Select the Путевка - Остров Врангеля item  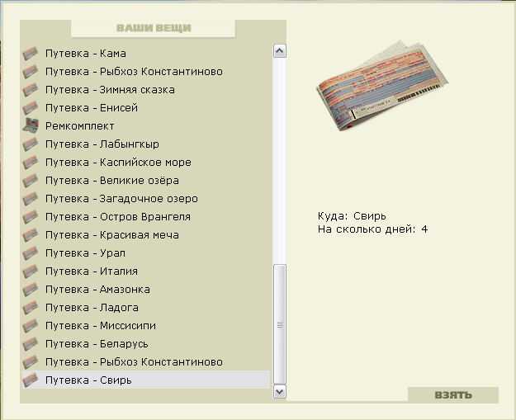tap(146, 216)
